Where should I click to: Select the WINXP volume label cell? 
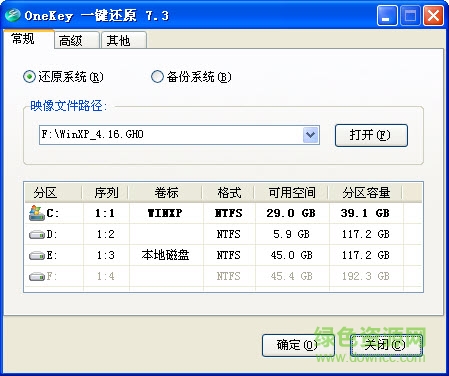165,213
